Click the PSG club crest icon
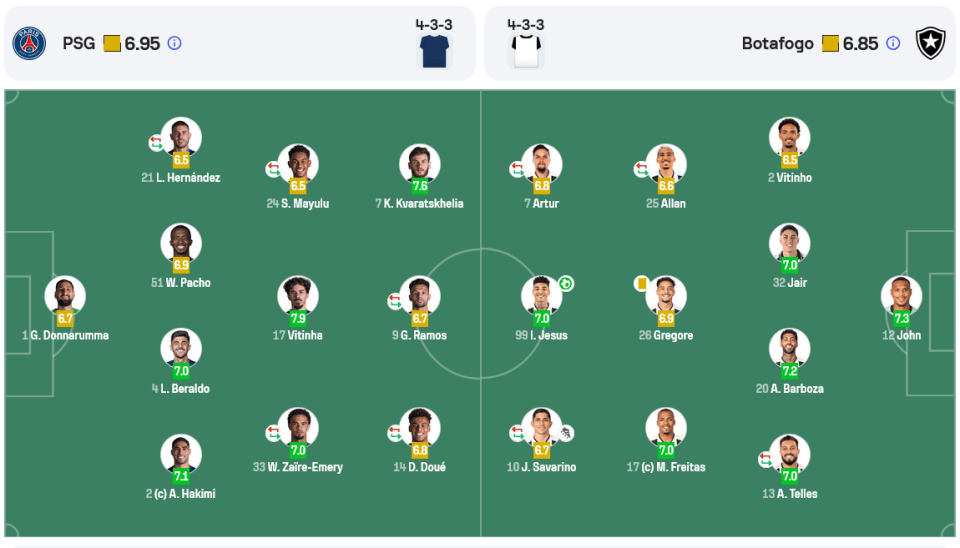 click(x=29, y=43)
